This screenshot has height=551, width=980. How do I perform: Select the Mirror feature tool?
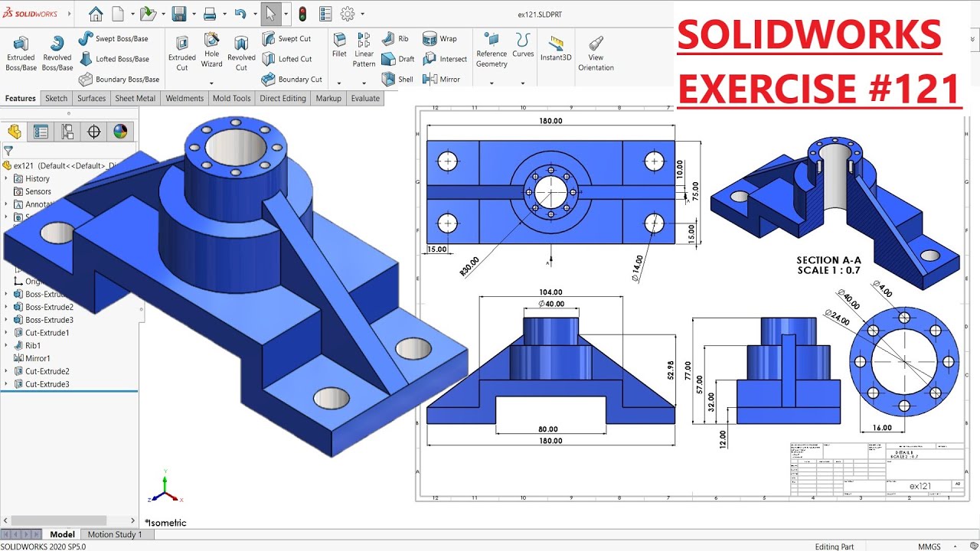coord(441,79)
